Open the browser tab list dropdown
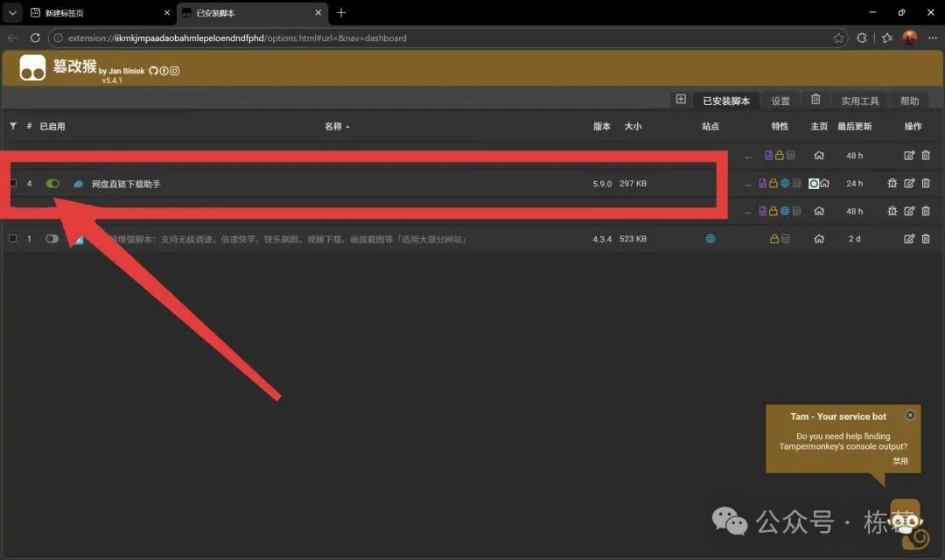This screenshot has height=560, width=945. 12,12
